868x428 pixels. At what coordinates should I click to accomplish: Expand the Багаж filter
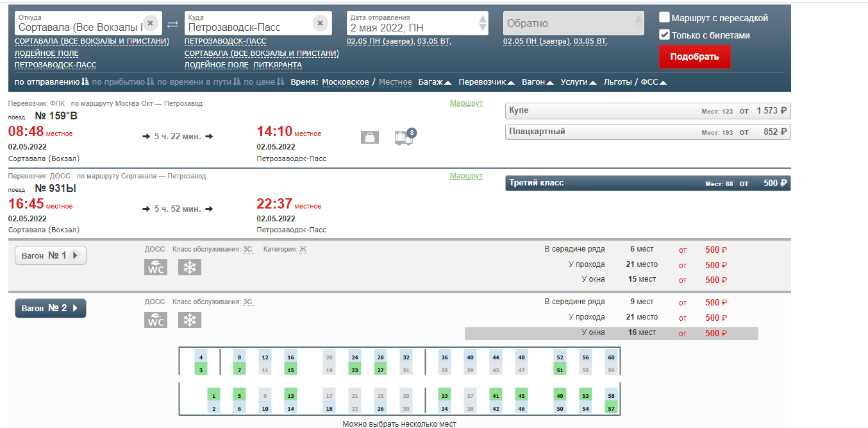tap(435, 82)
